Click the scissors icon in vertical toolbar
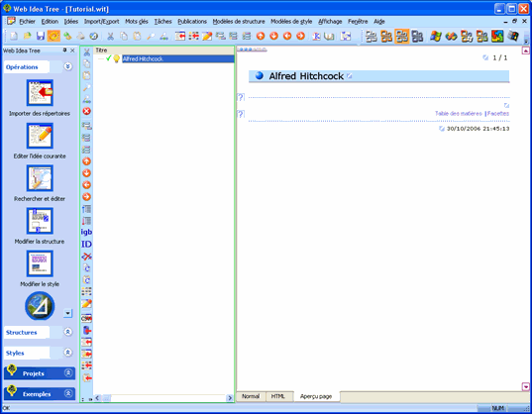The image size is (532, 414). (x=87, y=52)
